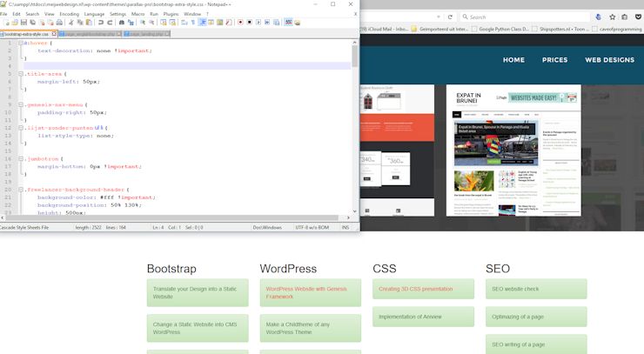
Task: Click the Redo arrow icon in Notepad++
Action: click(110, 23)
